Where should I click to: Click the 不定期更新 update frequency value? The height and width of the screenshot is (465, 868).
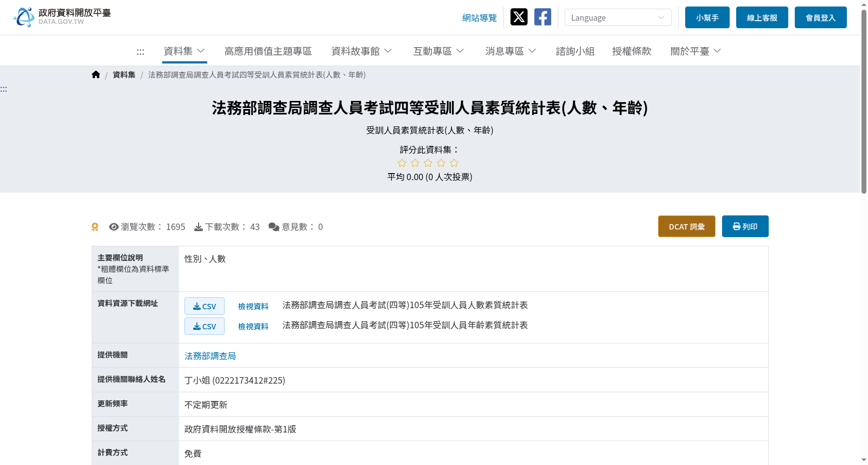(x=206, y=405)
